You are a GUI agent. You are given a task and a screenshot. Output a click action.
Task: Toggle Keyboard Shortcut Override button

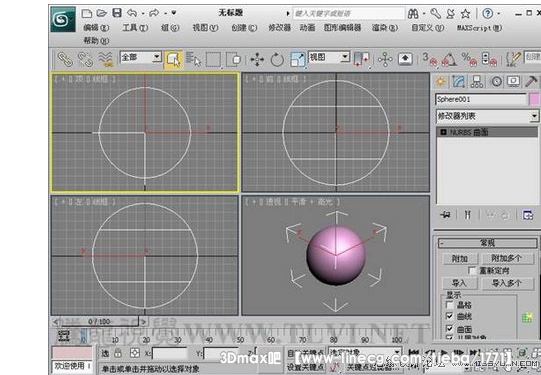[x=405, y=59]
